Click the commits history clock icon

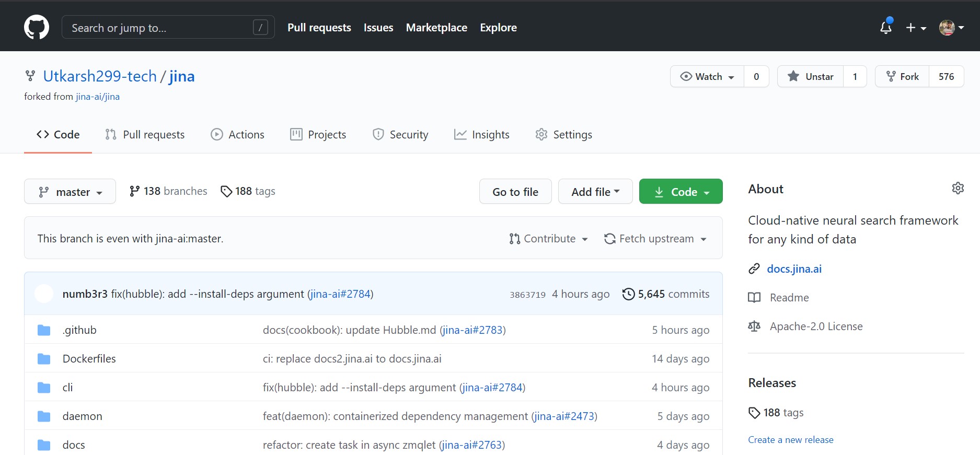[628, 294]
